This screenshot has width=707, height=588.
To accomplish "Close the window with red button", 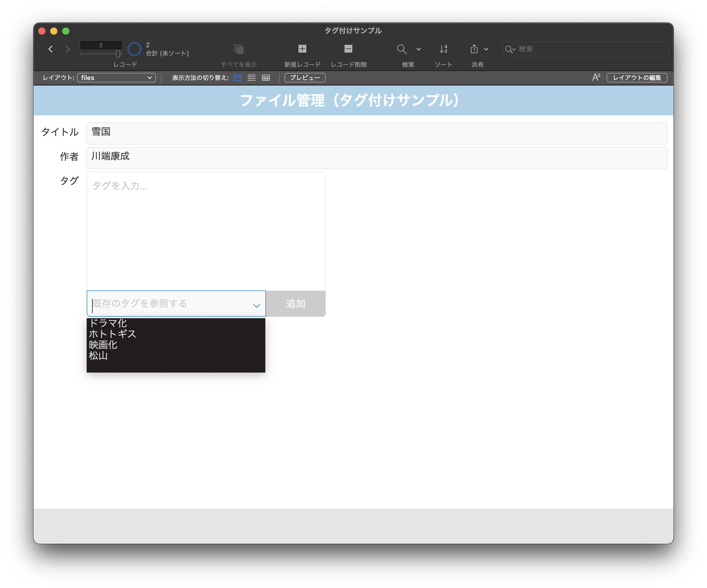I will click(x=42, y=31).
